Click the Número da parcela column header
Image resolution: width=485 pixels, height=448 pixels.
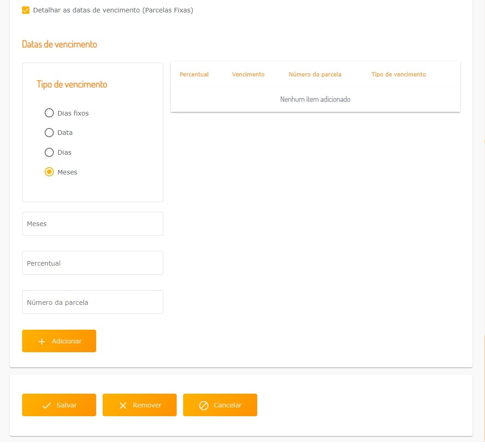315,75
